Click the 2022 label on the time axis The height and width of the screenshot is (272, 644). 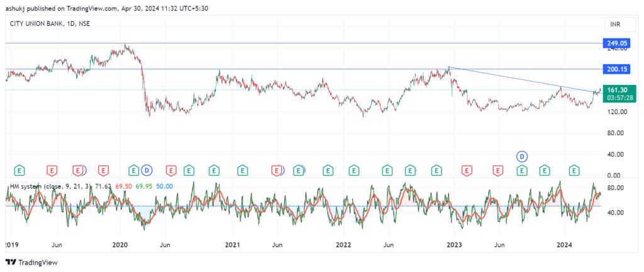coord(343,246)
